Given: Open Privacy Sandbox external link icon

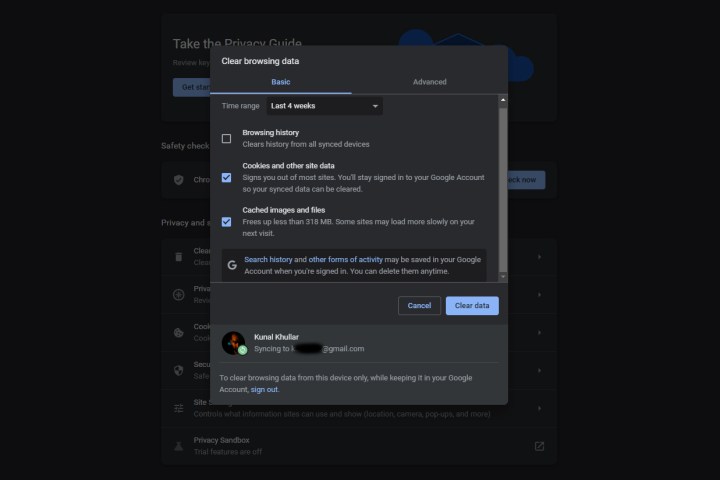Looking at the screenshot, I should 539,446.
